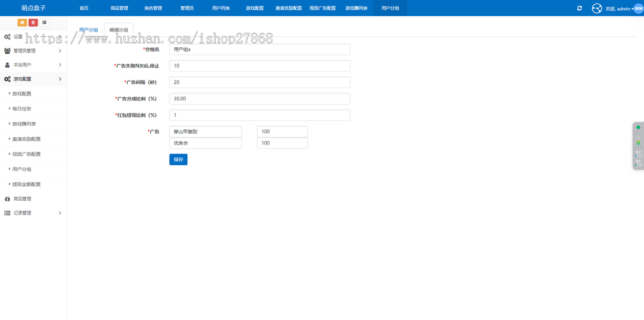The image size is (644, 320).
Task: Open 设置 in the sidebar
Action: (x=18, y=37)
